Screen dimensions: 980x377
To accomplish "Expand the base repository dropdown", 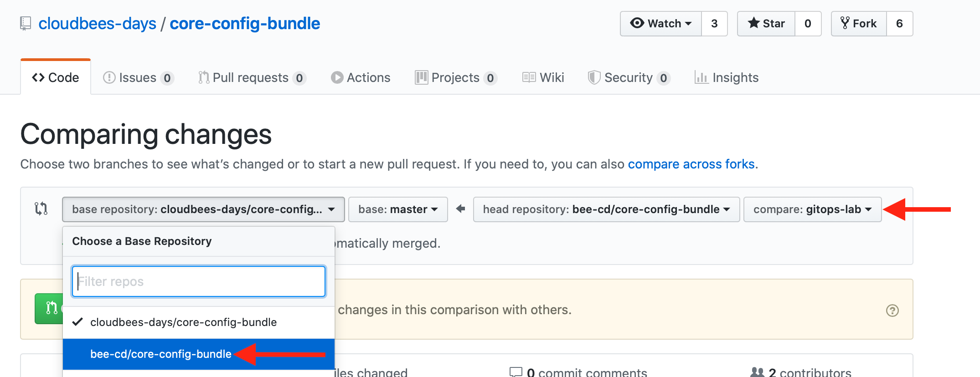I will click(203, 209).
